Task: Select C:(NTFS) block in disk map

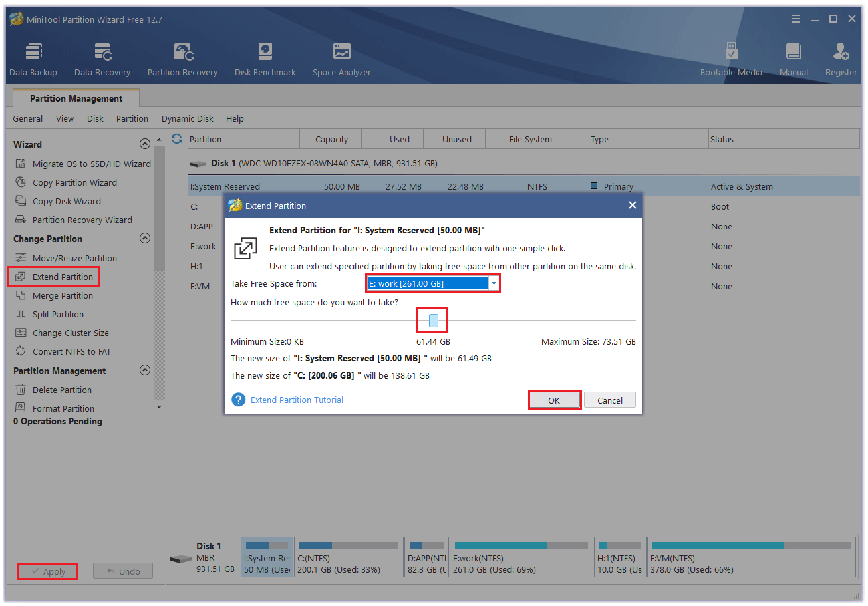Action: click(349, 557)
